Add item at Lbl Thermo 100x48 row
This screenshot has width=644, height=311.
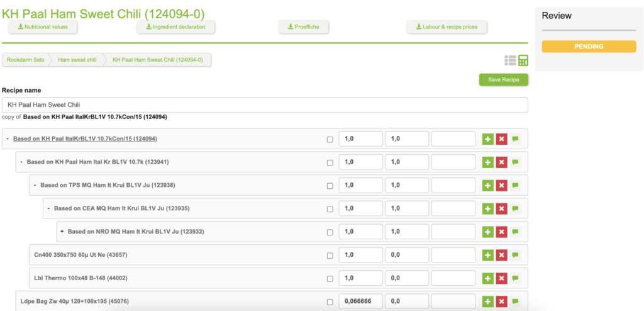pyautogui.click(x=487, y=278)
